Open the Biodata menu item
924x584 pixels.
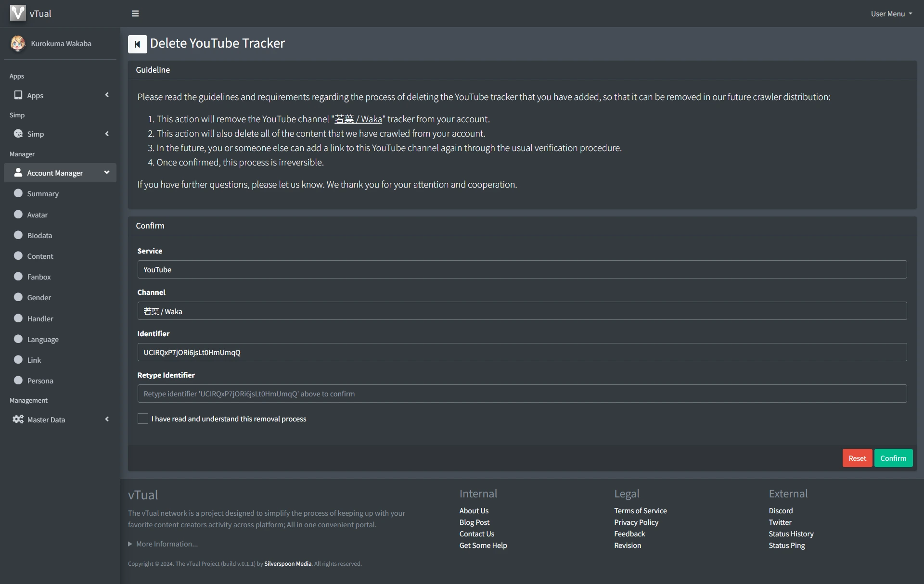(39, 235)
